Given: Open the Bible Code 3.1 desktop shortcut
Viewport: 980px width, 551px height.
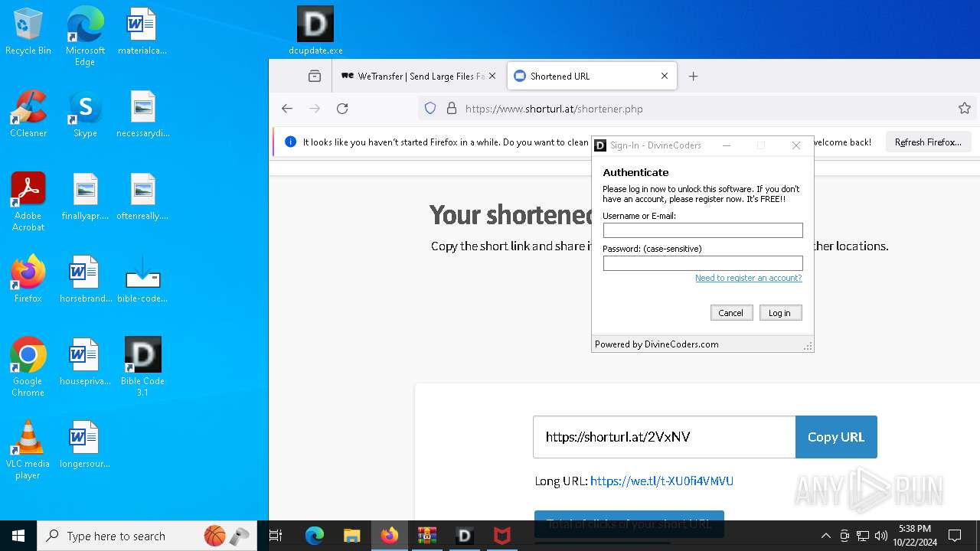Looking at the screenshot, I should point(142,367).
